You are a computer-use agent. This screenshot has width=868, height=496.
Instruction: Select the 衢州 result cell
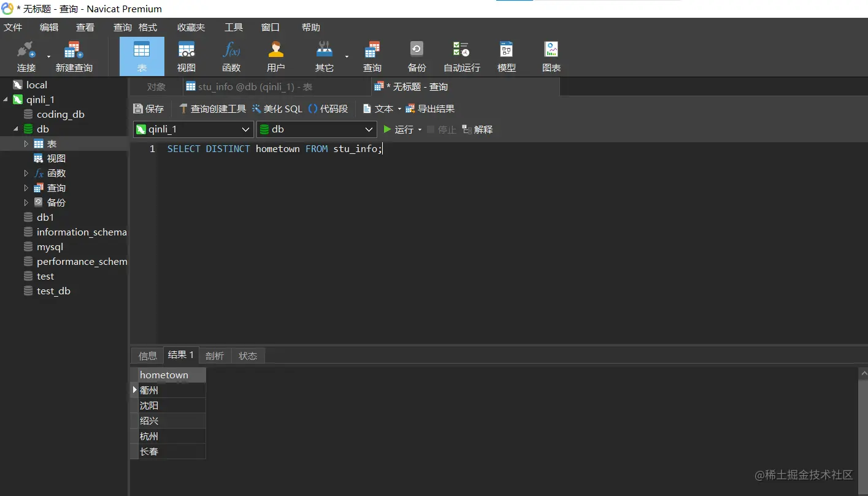click(x=172, y=390)
